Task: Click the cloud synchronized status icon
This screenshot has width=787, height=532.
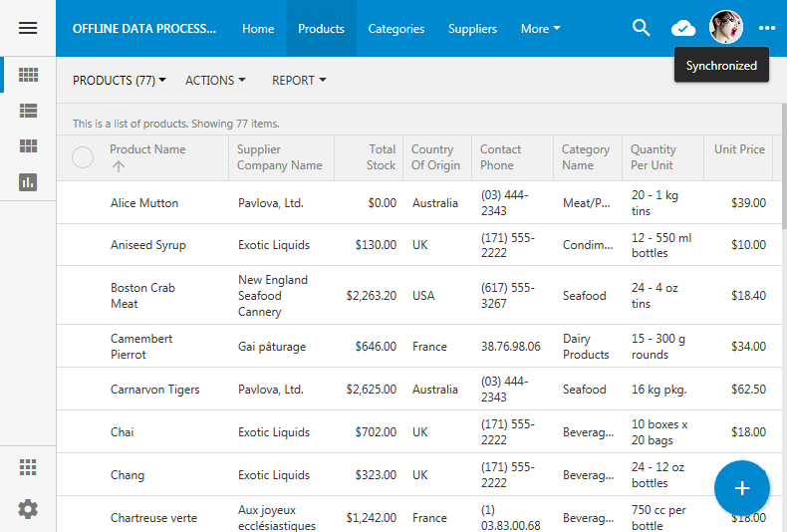Action: 683,28
